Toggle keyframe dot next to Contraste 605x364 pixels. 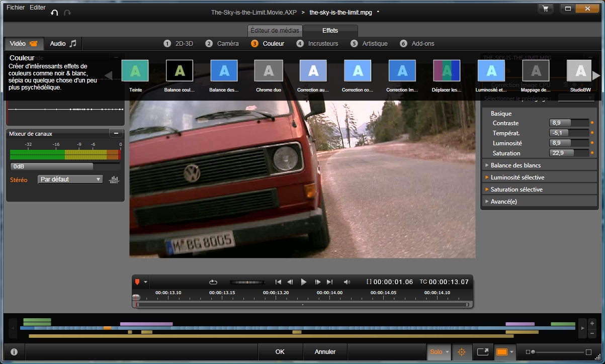point(592,123)
